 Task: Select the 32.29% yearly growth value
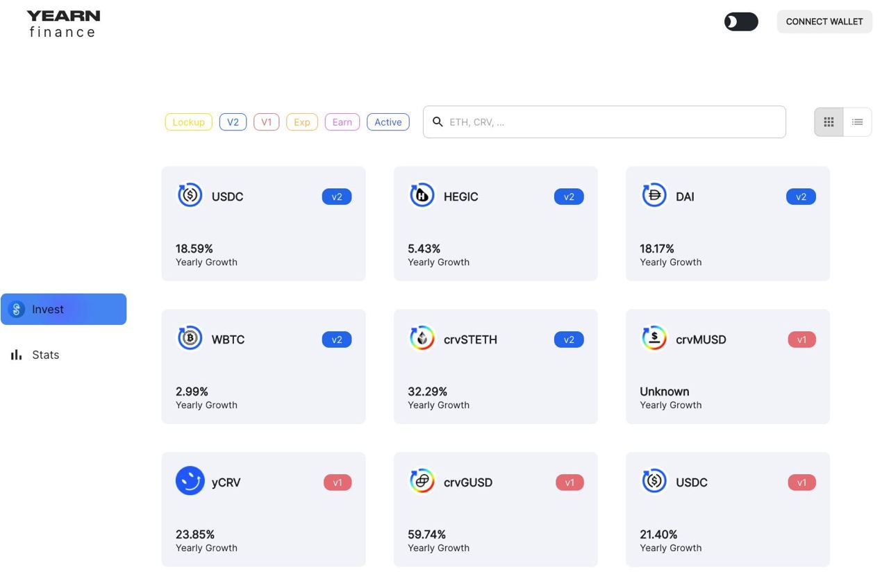(427, 392)
